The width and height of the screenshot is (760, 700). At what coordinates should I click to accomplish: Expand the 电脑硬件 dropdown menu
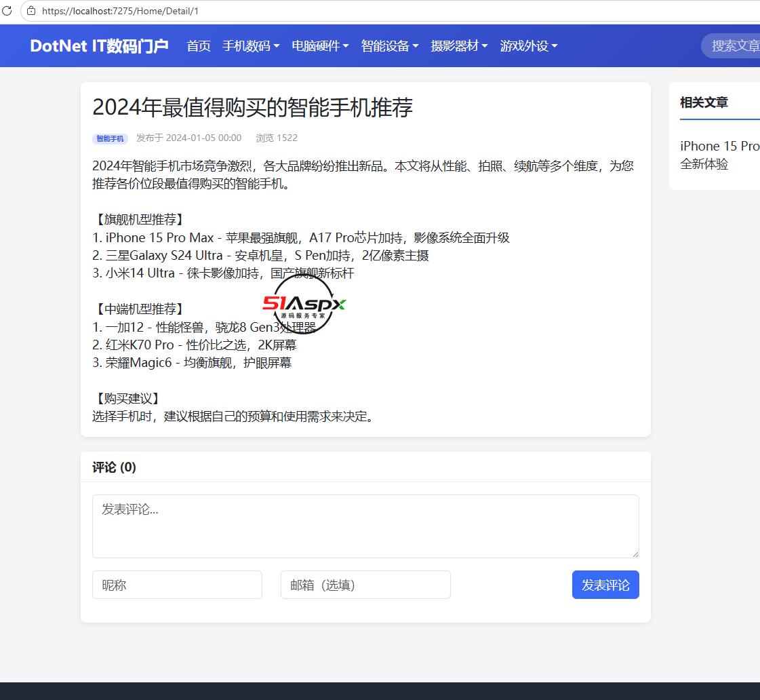[x=321, y=45]
